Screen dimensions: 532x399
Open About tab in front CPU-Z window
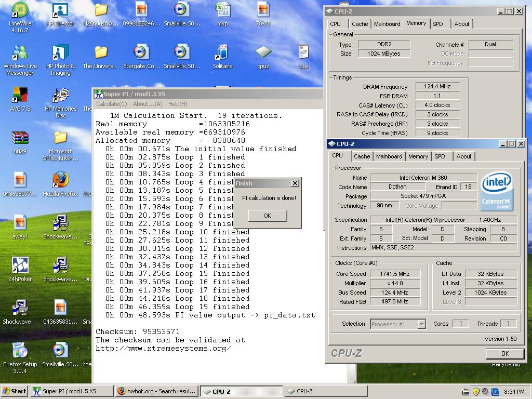(x=464, y=156)
